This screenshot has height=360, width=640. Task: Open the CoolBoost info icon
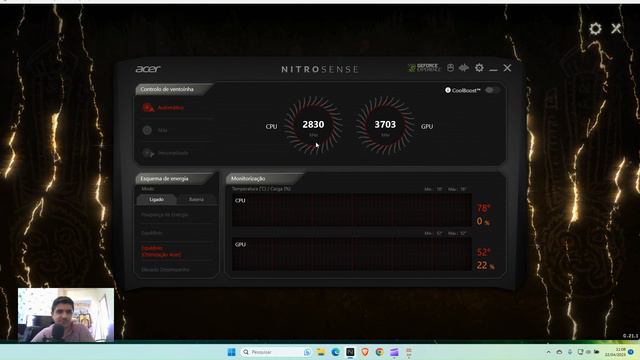pyautogui.click(x=448, y=90)
